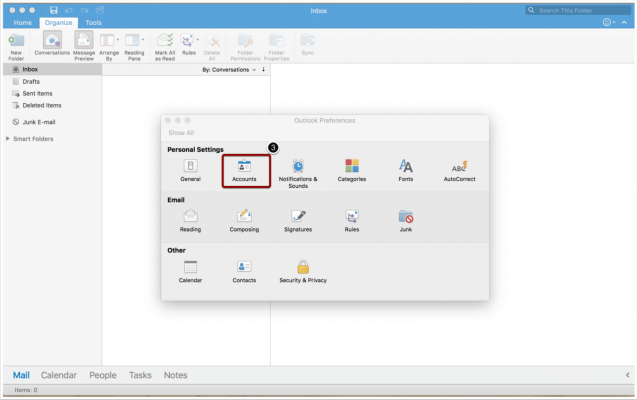Create a New Folder from ribbon
Image resolution: width=637 pixels, height=400 pixels.
point(16,47)
